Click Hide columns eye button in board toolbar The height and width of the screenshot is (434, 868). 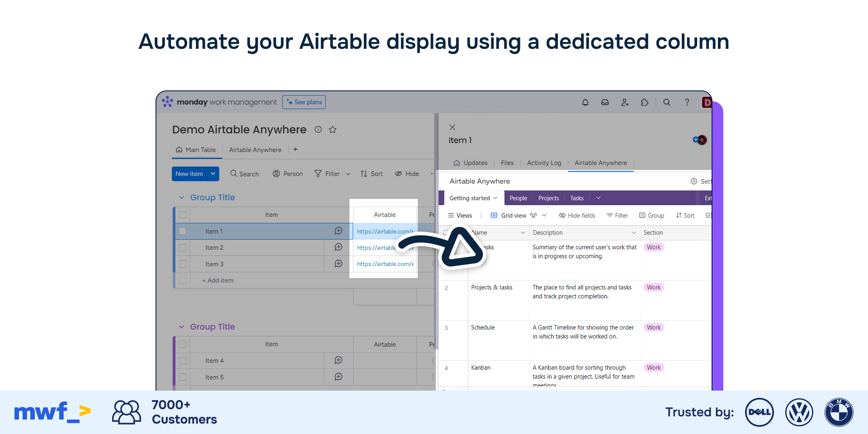tap(407, 174)
